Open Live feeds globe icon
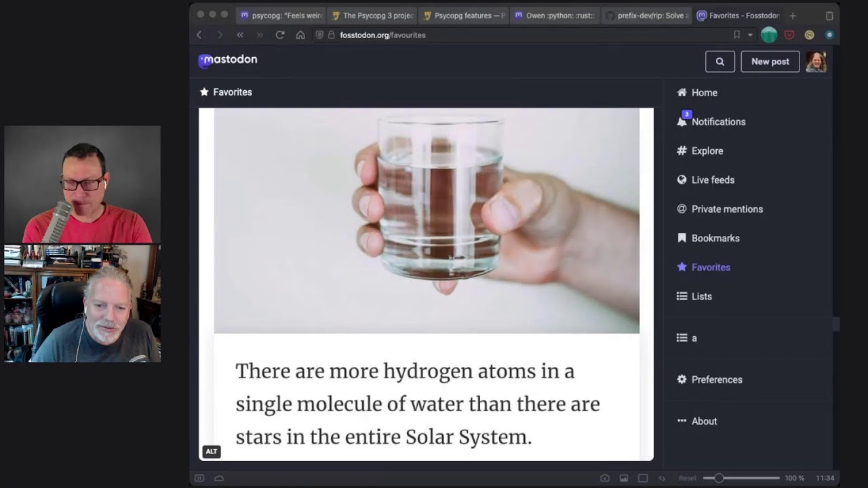Screen dimensions: 868x488 (x=682, y=180)
